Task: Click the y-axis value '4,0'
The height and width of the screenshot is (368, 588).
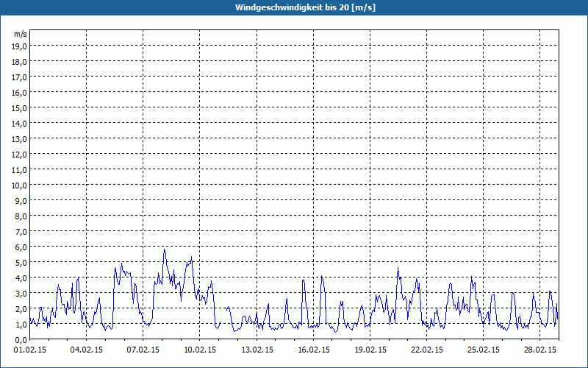Action: pyautogui.click(x=21, y=278)
